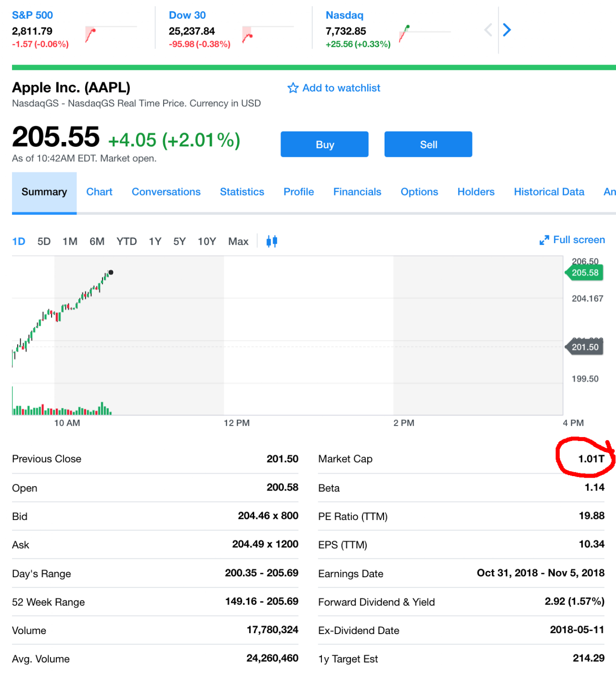The width and height of the screenshot is (616, 674).
Task: Click the Ask value 204.49 x 1200
Action: 265,544
